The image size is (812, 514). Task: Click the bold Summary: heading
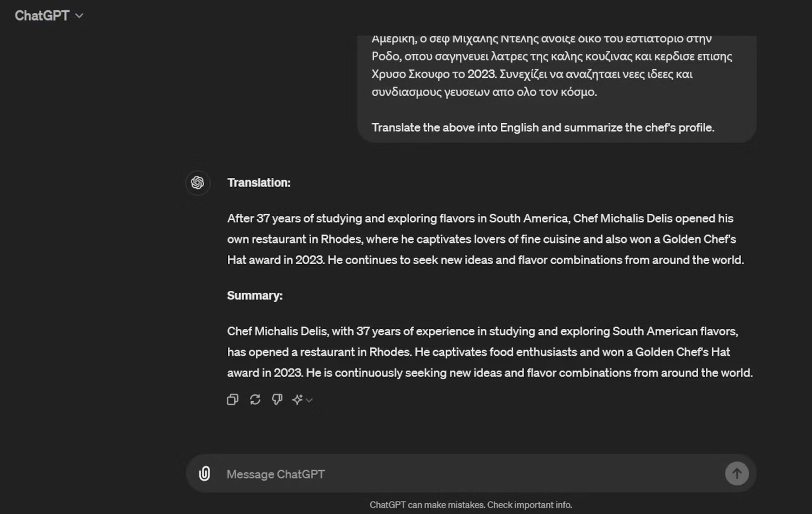254,295
